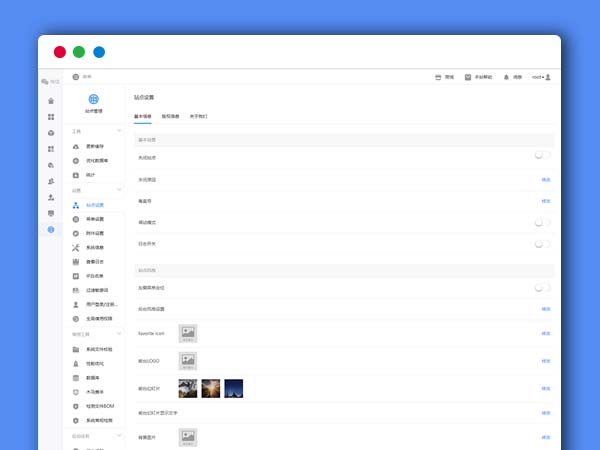Collapse the 工具 sidebar section
The width and height of the screenshot is (600, 450).
click(x=118, y=131)
